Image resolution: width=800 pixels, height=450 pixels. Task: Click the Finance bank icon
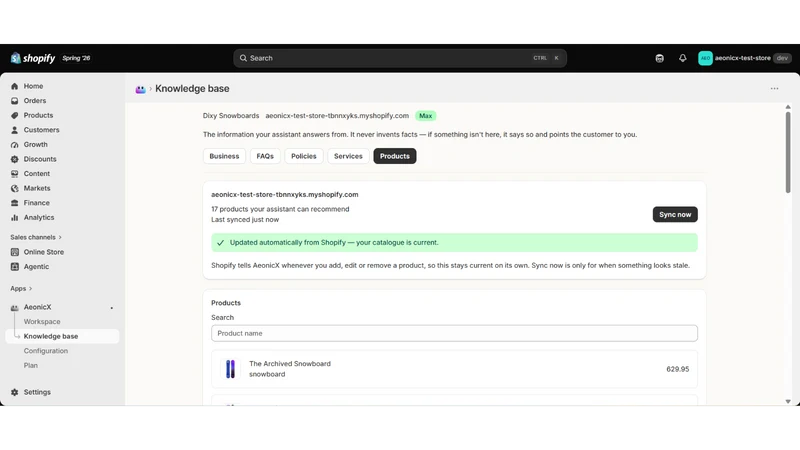tap(15, 203)
